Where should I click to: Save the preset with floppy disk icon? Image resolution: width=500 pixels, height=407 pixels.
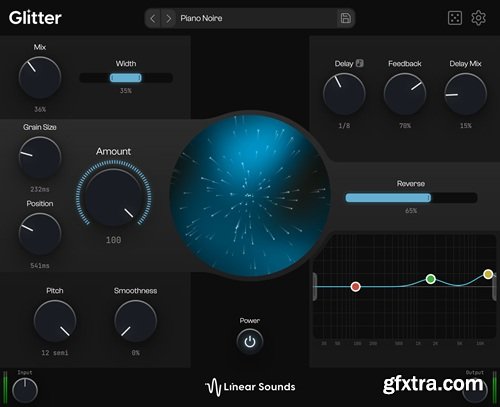[345, 18]
